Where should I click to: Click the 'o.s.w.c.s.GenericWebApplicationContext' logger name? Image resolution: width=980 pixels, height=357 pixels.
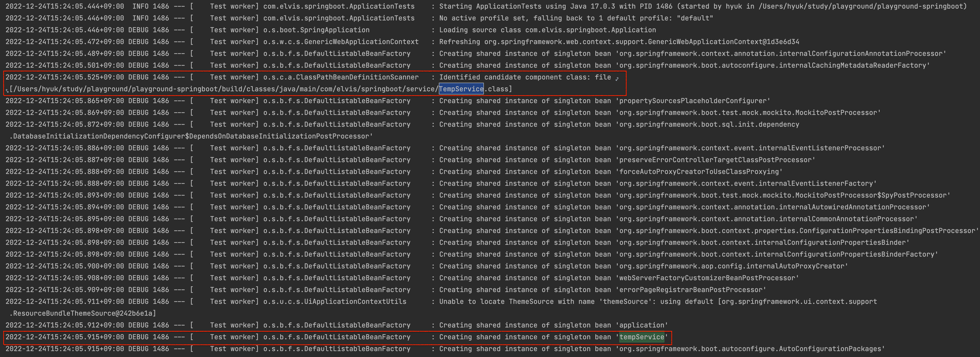(x=341, y=42)
